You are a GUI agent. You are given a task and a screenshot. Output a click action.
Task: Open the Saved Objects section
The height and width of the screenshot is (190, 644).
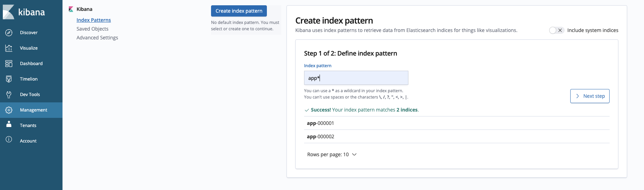(x=92, y=29)
